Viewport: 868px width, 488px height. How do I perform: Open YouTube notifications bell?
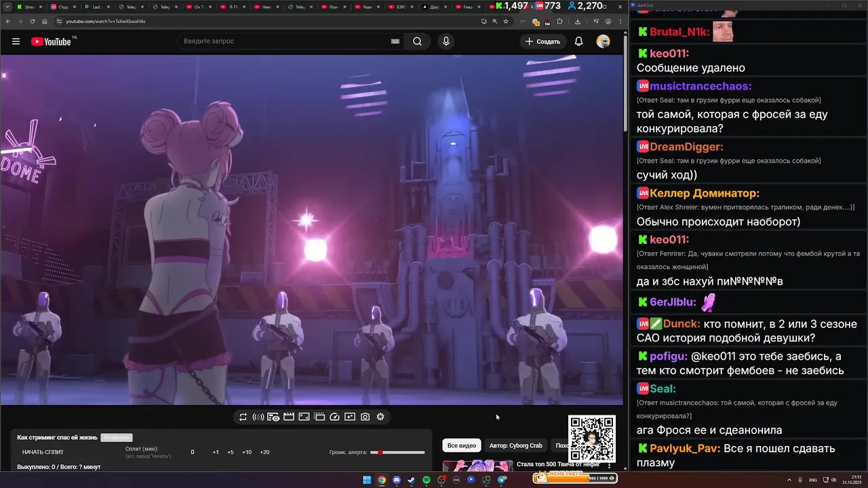click(x=578, y=41)
